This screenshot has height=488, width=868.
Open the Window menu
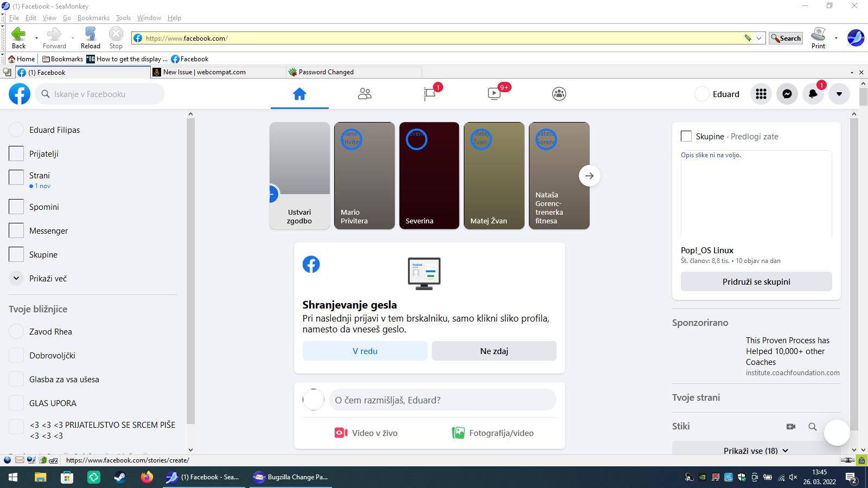(149, 18)
